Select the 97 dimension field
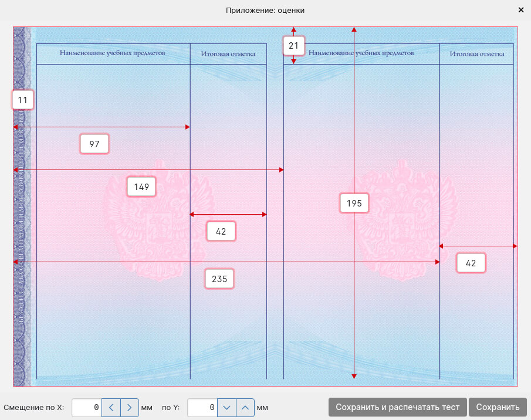Image resolution: width=531 pixels, height=420 pixels. pyautogui.click(x=94, y=144)
